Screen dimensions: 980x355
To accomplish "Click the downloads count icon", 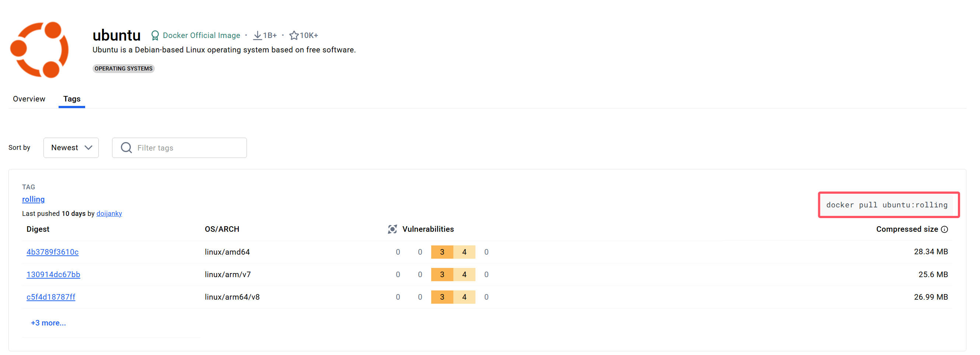I will tap(258, 35).
